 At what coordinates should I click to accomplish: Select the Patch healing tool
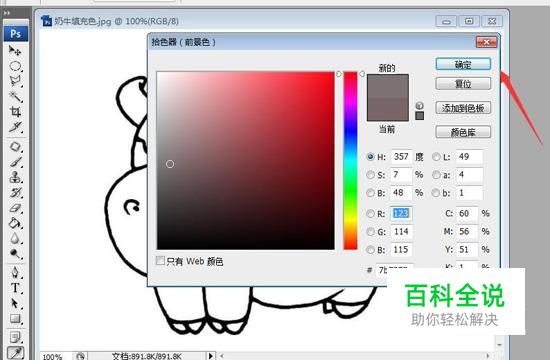click(15, 146)
